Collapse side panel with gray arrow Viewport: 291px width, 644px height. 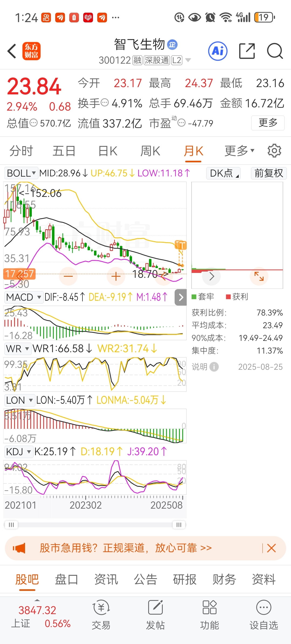[181, 297]
